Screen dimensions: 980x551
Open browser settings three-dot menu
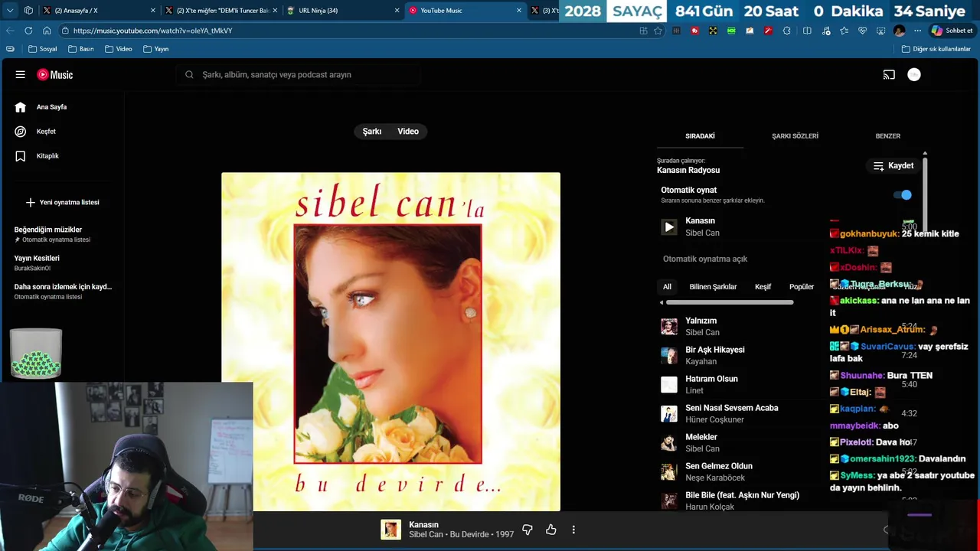click(x=918, y=31)
